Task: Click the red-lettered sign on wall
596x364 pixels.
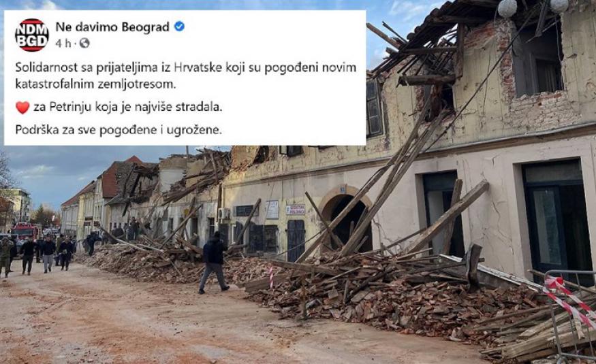Action: click(296, 210)
